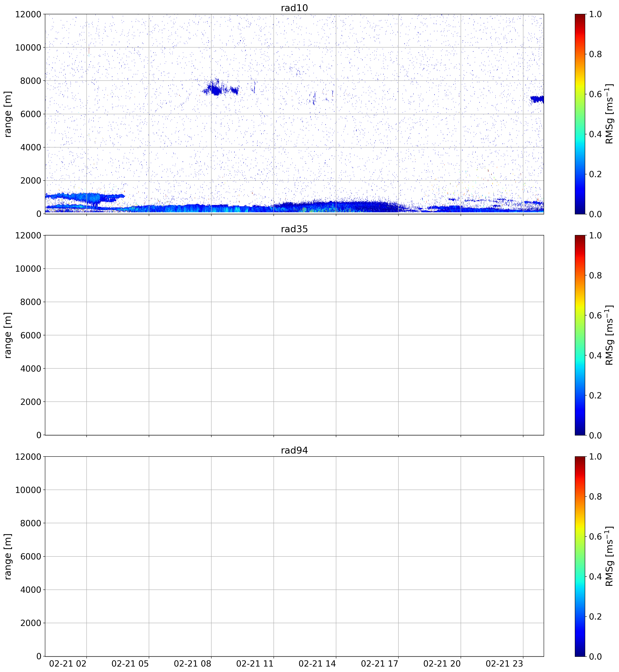Viewport: 619px width, 672px height.
Task: Click the 4000 tick on rad35 y-axis
Action: click(x=30, y=368)
